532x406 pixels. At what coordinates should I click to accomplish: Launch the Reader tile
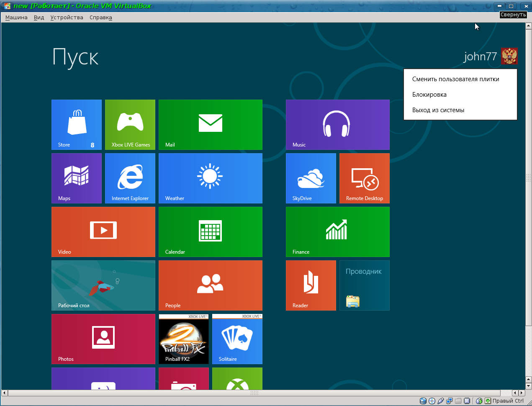[x=311, y=285]
